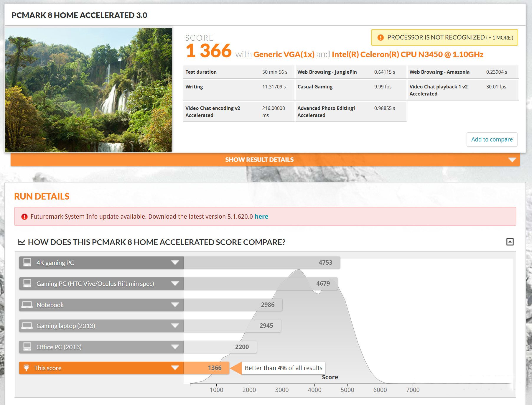Click the Video Chat playback 1 v2 Accelerated label
Screen dimensions: 532x405
439,90
